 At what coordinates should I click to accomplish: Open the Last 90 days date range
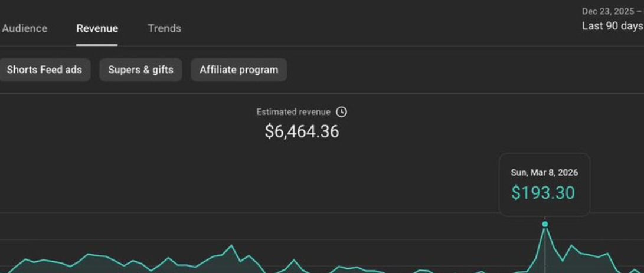(613, 26)
